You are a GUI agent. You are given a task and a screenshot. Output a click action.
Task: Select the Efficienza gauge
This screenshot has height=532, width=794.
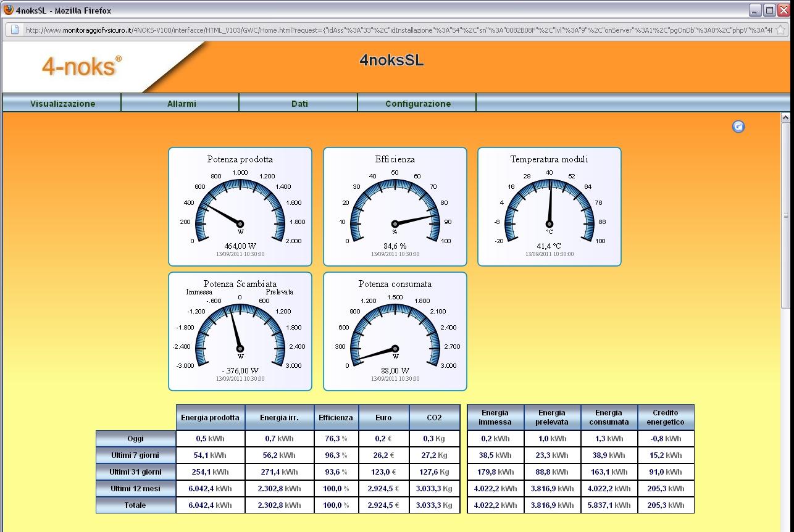pyautogui.click(x=395, y=207)
